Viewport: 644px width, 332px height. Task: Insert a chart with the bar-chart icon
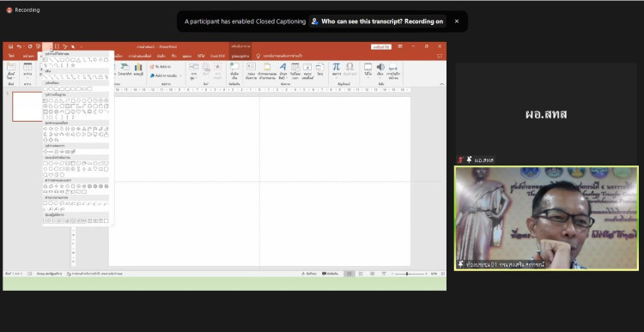[138, 69]
